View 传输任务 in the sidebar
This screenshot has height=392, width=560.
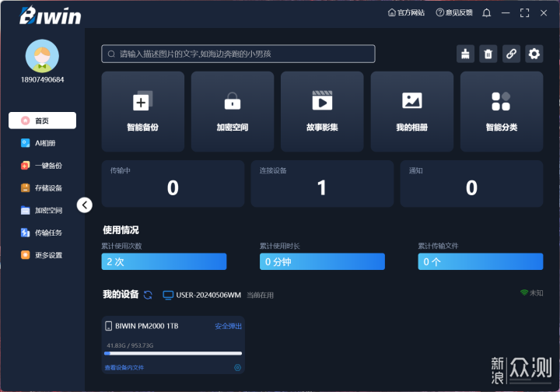coord(42,233)
